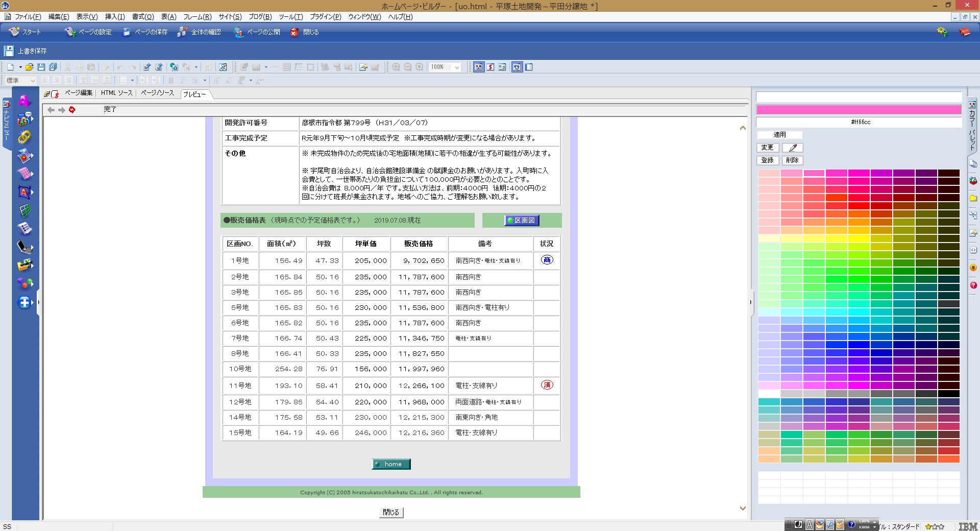This screenshot has width=980, height=531.
Task: Pick a color with the eyedropper button
Action: (x=792, y=148)
